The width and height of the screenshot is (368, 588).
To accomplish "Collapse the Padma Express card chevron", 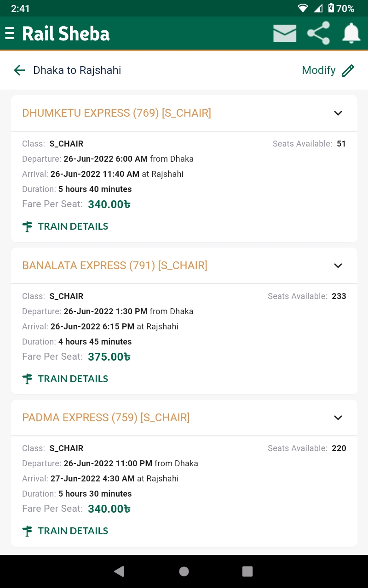I will pyautogui.click(x=338, y=418).
